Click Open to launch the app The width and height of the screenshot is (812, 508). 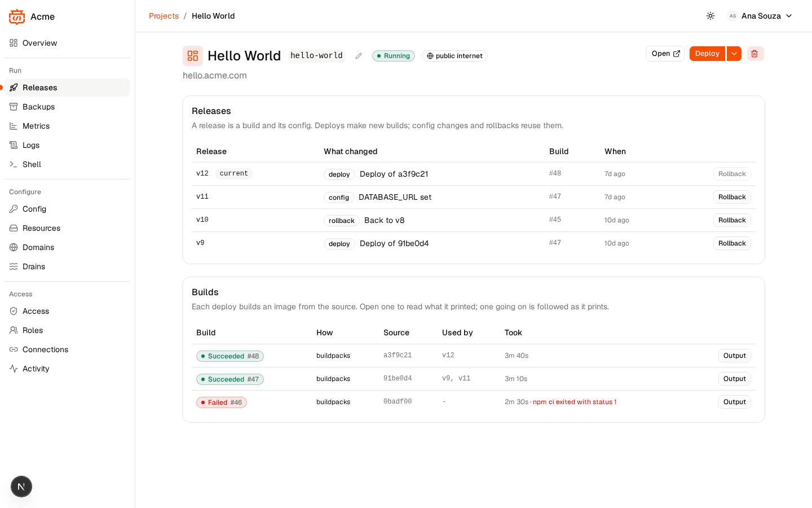[x=665, y=54]
